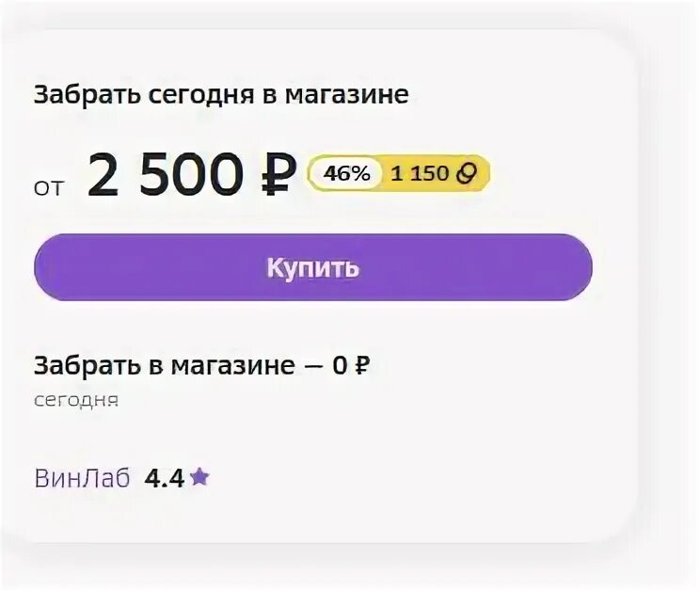Viewport: 700px width, 591px height.
Task: Click the word 'сегодня' in top heading
Action: 193,96
